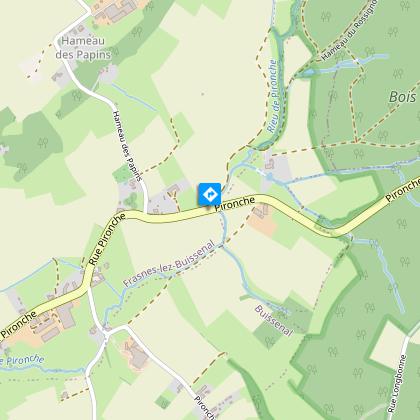Image resolution: width=420 pixels, height=420 pixels.
Task: Click the Bois forest label
Action: pos(403,97)
